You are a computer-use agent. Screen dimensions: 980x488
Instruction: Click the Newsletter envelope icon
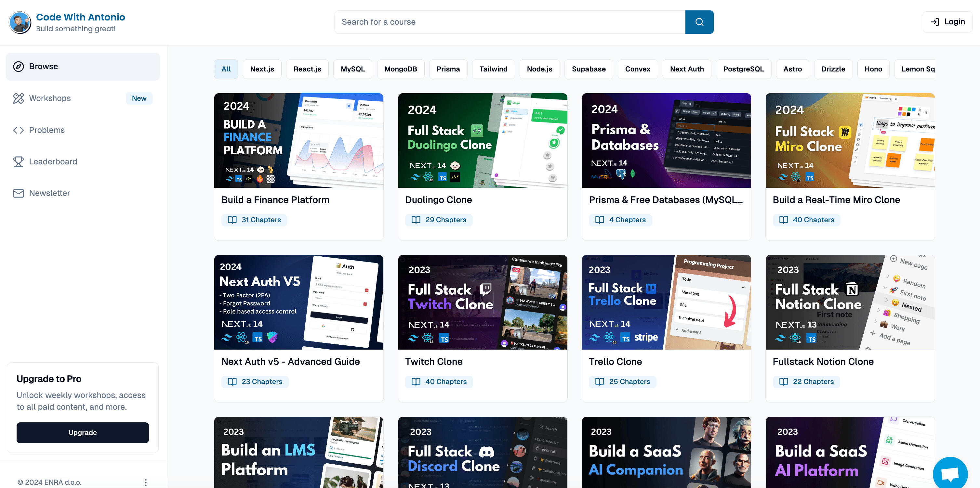click(18, 193)
